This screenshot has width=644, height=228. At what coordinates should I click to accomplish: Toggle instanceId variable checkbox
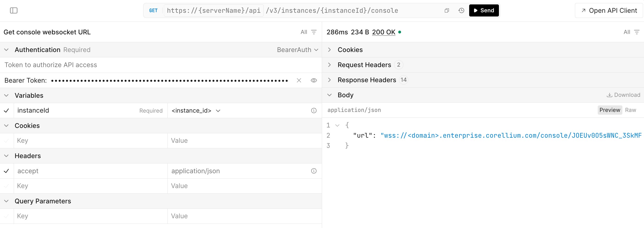(x=7, y=111)
